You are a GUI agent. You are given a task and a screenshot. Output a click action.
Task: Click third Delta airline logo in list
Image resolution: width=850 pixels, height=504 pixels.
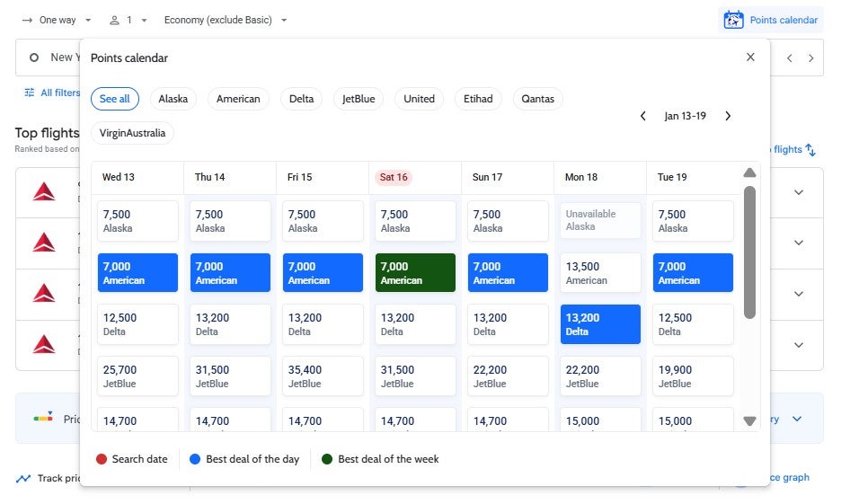click(x=44, y=294)
